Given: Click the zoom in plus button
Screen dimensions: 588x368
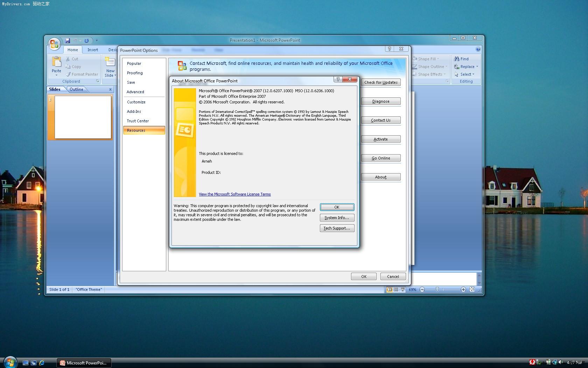Looking at the screenshot, I should (463, 289).
